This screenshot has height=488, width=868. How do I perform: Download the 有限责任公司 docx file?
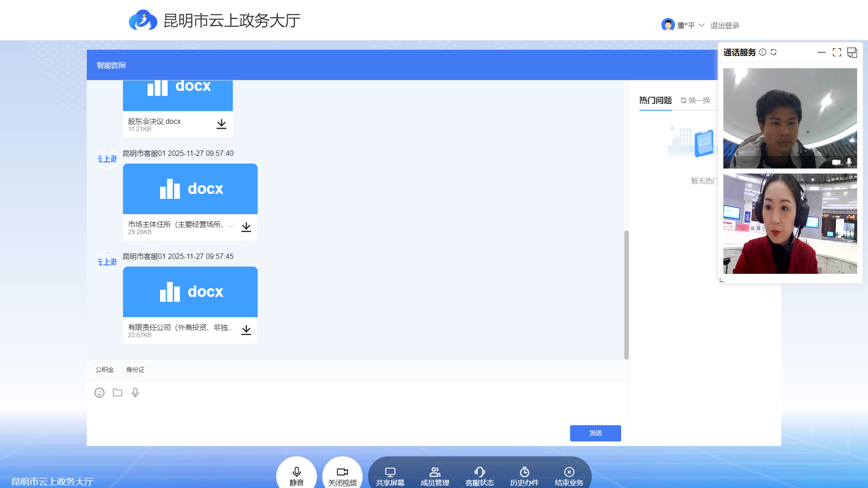click(246, 330)
